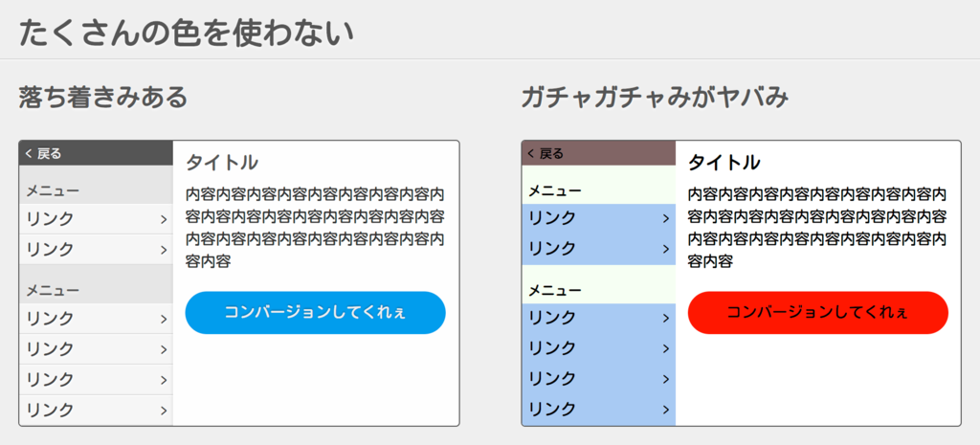Open the third リンク item in the blue menu
The height and width of the screenshot is (445, 980).
coord(599,318)
